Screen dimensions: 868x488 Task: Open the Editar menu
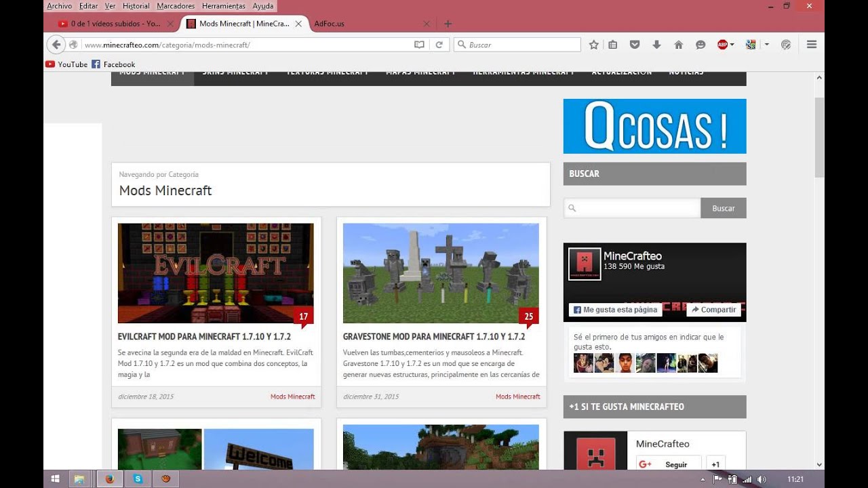tap(88, 6)
